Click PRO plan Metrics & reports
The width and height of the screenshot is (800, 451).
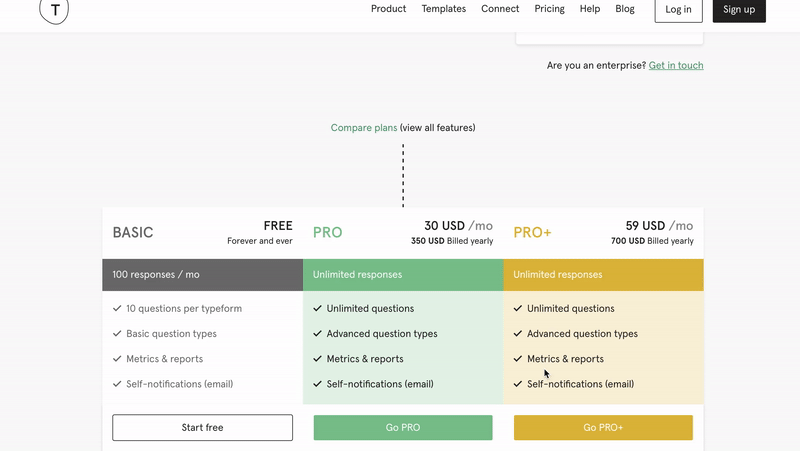pos(365,359)
